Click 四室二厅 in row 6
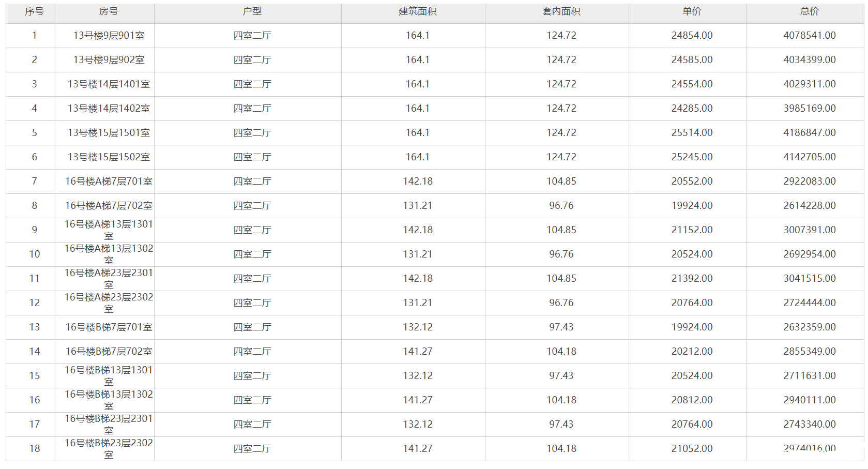Screen dimensions: 868x469 tap(252, 157)
